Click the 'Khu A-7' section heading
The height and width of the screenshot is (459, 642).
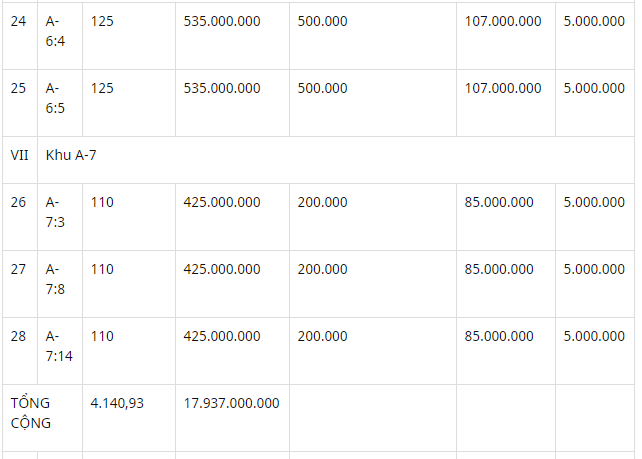coord(71,155)
